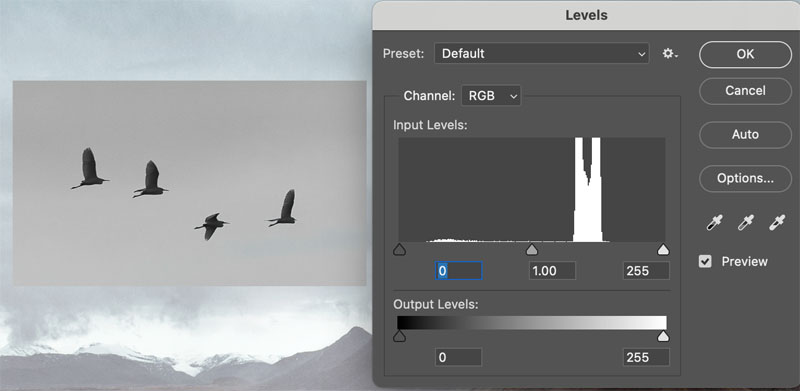Select the black point eyedropper
This screenshot has height=391, width=800.
pos(714,223)
